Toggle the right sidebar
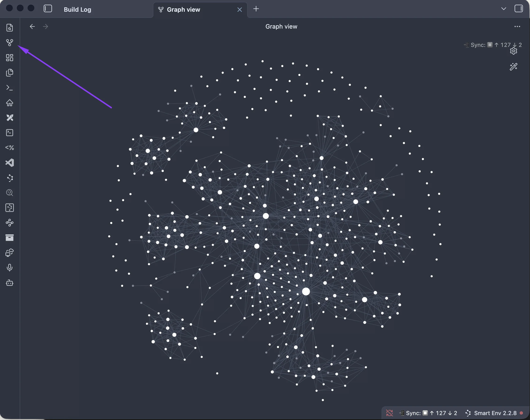The image size is (530, 420). (519, 9)
